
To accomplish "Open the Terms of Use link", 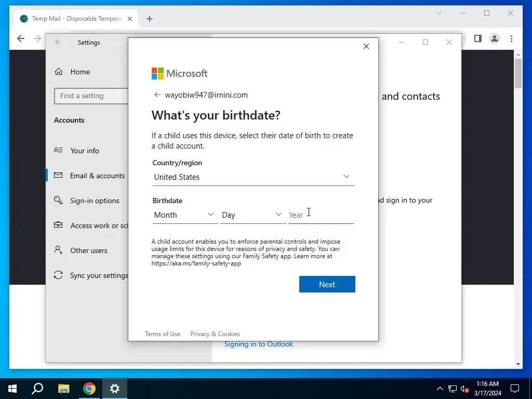I will click(163, 334).
